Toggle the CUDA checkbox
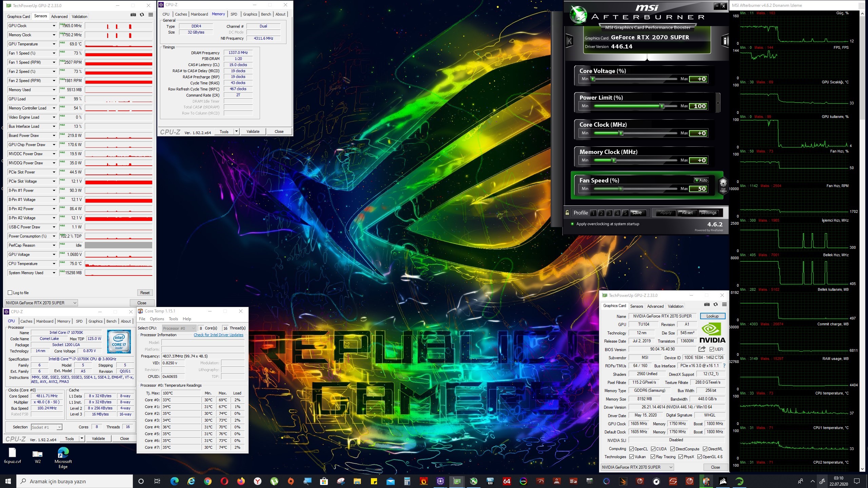 pyautogui.click(x=653, y=449)
